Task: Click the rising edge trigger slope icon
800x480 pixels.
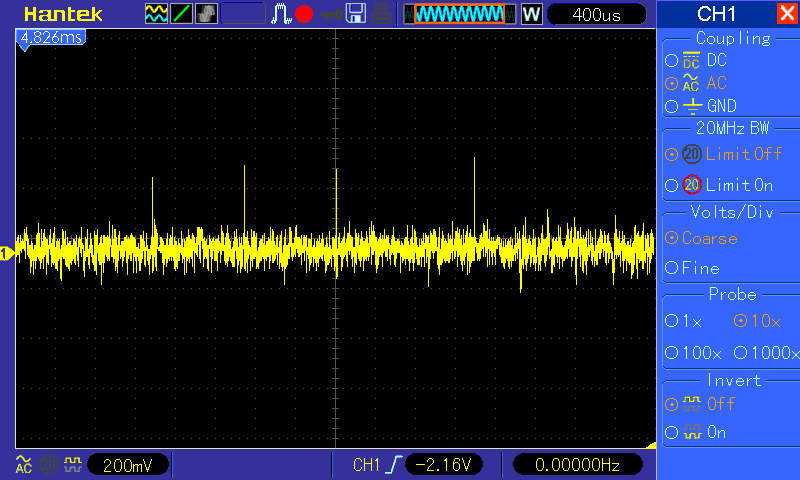Action: pos(394,465)
